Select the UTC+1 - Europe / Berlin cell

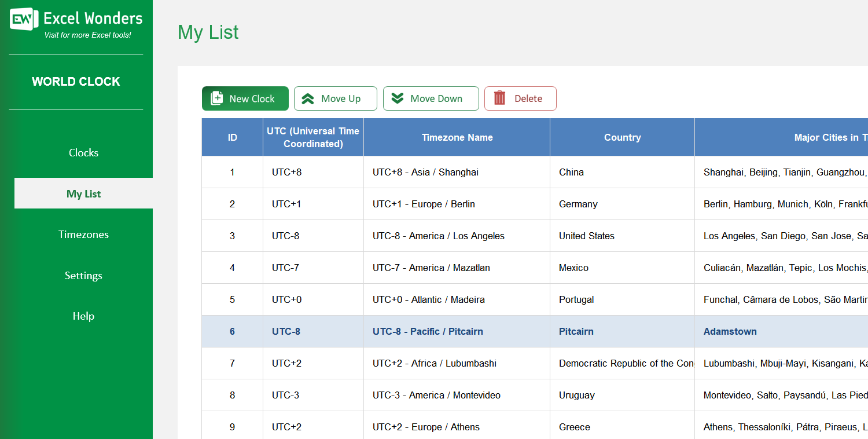point(457,204)
